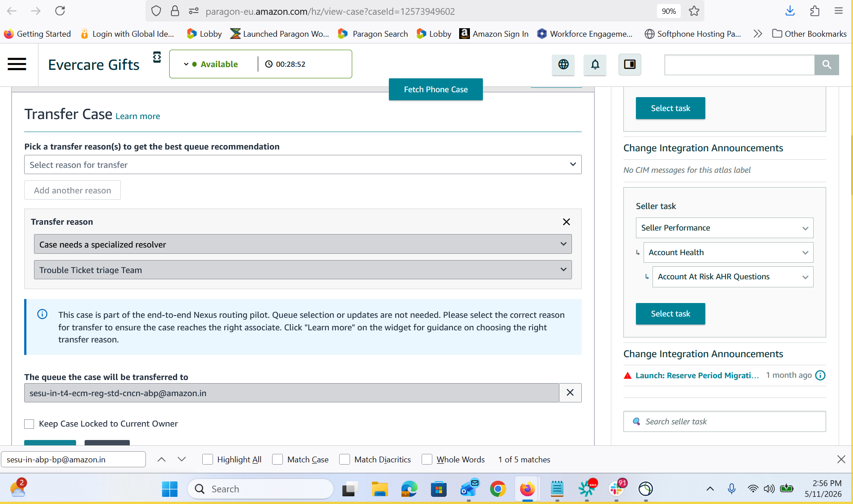Screen dimensions: 853x504
Task: Open the notifications bell
Action: (595, 64)
